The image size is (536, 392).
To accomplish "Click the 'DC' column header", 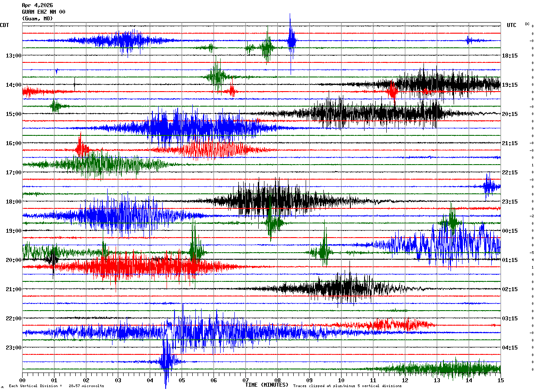I will click(x=527, y=24).
